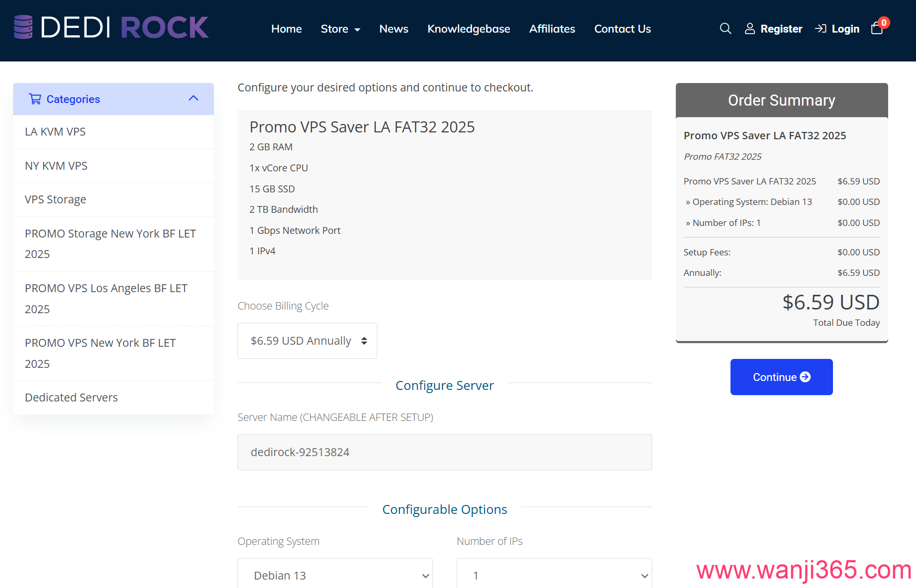
Task: Open the Dedicated Servers category
Action: coord(70,397)
